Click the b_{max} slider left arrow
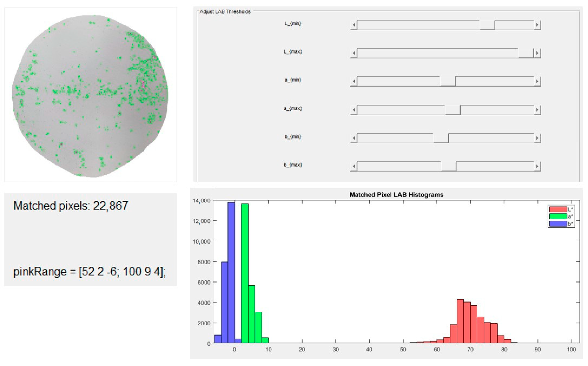This screenshot has height=366, width=588. (x=354, y=166)
